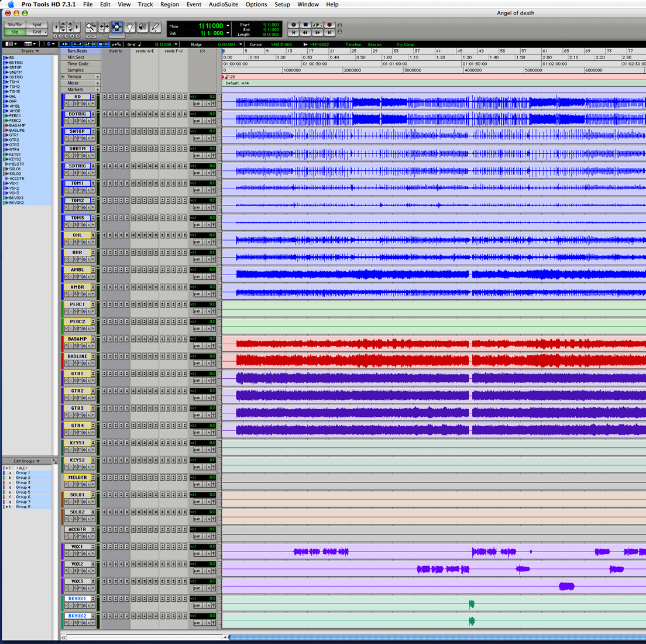This screenshot has height=644, width=646.
Task: Open the Track menu
Action: (145, 5)
